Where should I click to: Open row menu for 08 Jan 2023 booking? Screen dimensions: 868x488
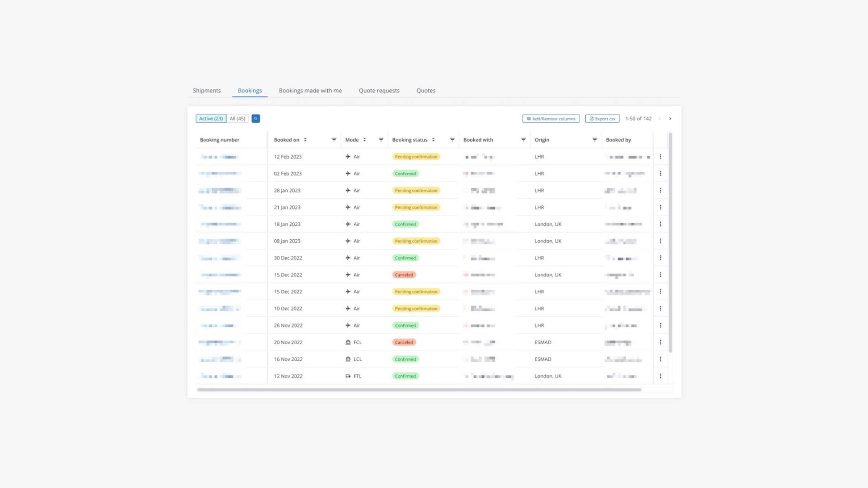point(660,241)
